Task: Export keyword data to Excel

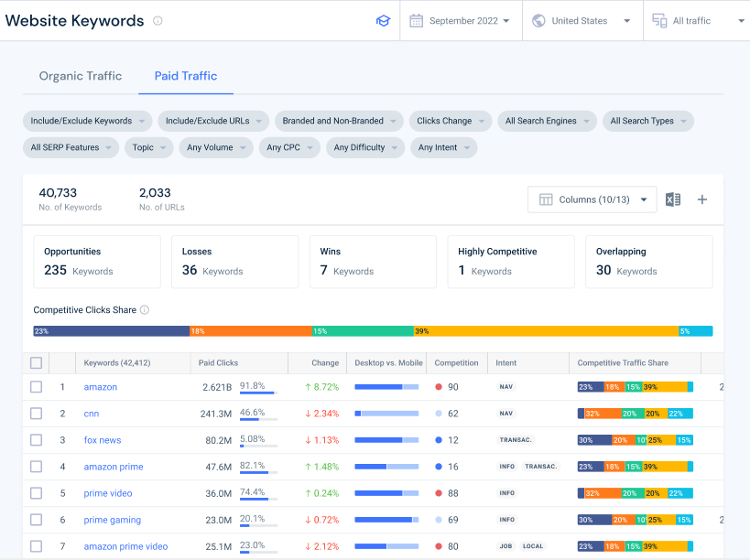Action: (673, 199)
